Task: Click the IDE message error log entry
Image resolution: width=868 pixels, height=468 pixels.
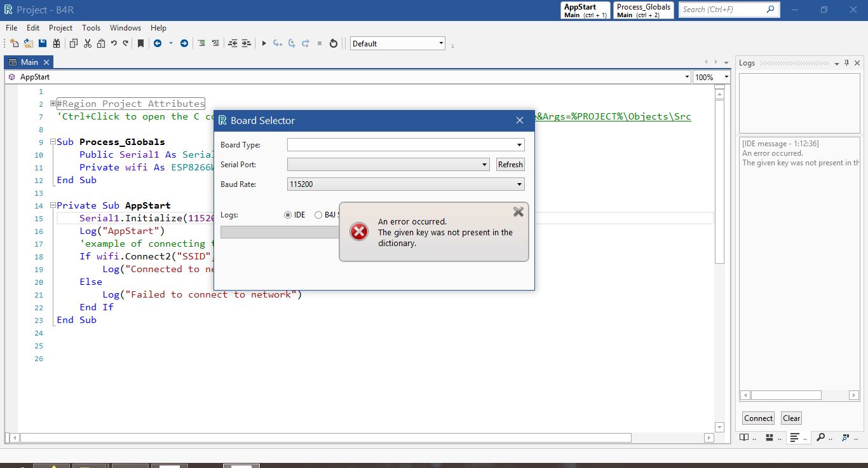Action: coord(800,153)
